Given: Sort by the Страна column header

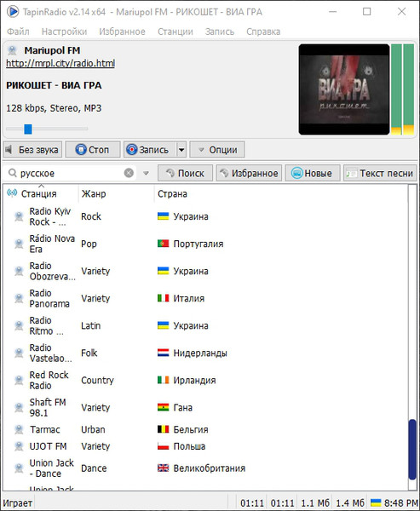Looking at the screenshot, I should (x=172, y=193).
